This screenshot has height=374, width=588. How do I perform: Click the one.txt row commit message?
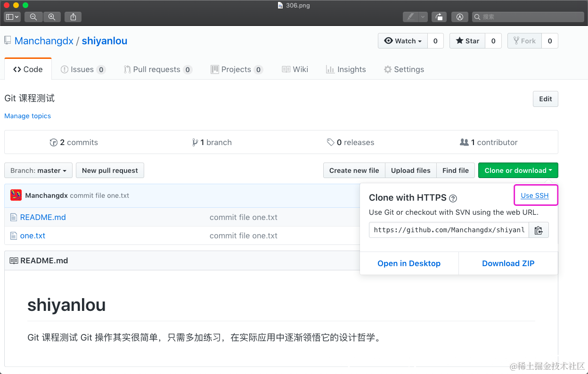pos(244,236)
